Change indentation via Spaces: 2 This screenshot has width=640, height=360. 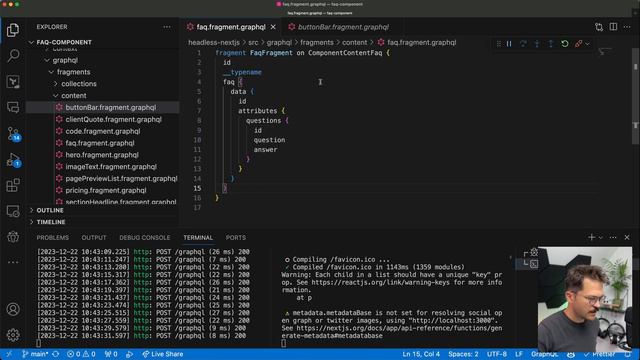463,354
